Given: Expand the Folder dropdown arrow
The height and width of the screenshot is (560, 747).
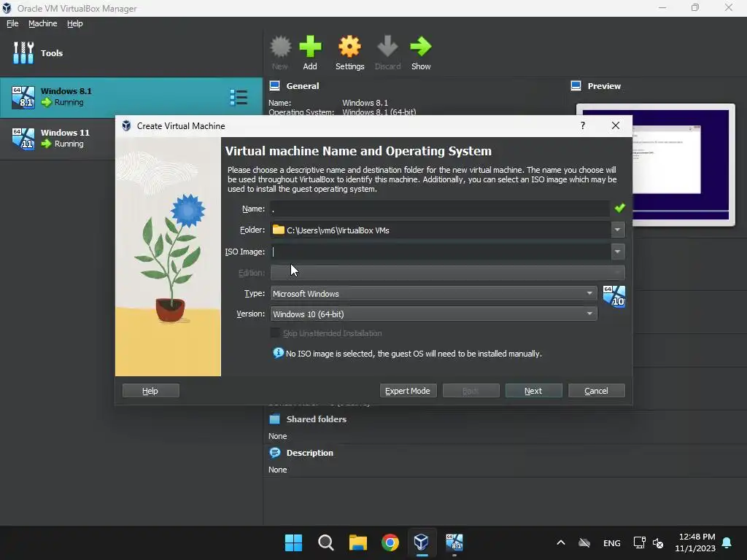Looking at the screenshot, I should [617, 230].
